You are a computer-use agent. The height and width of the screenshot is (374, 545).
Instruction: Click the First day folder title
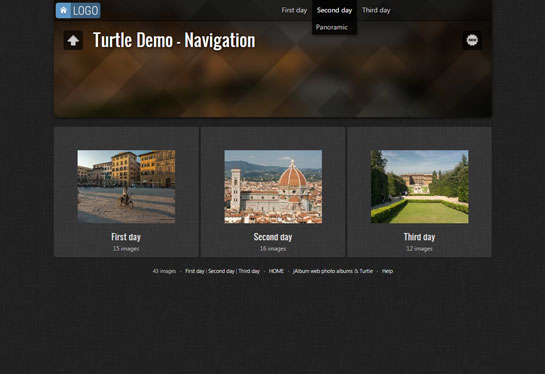(126, 237)
